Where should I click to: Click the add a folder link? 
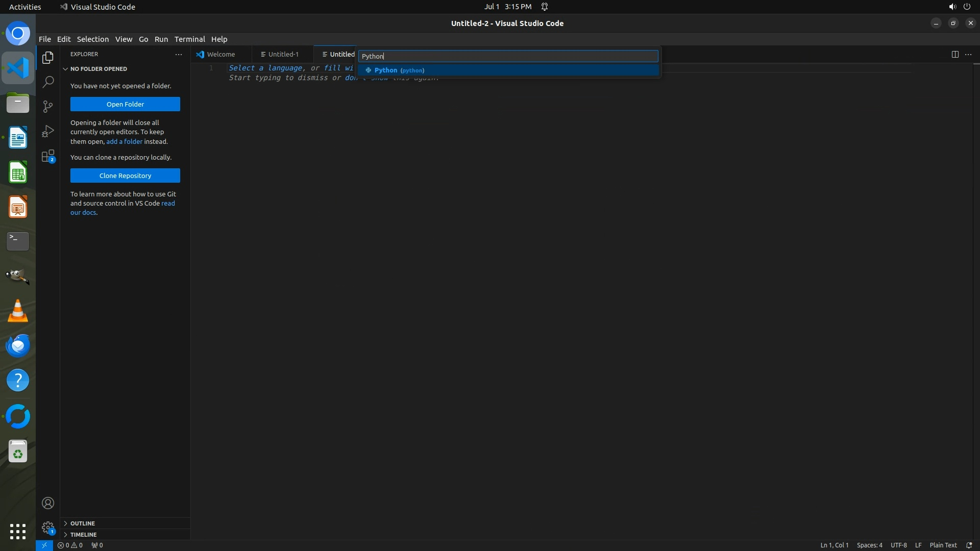tap(124, 141)
